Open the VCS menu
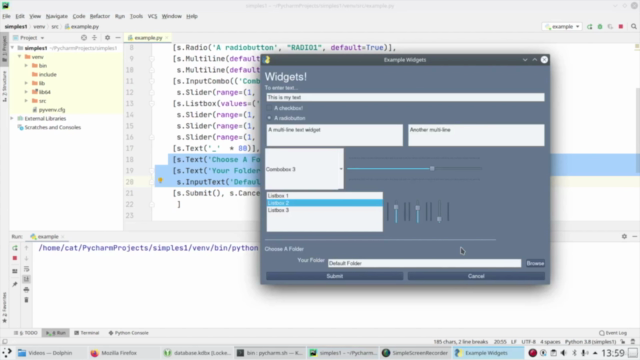This screenshot has height=360, width=640. 152,16
